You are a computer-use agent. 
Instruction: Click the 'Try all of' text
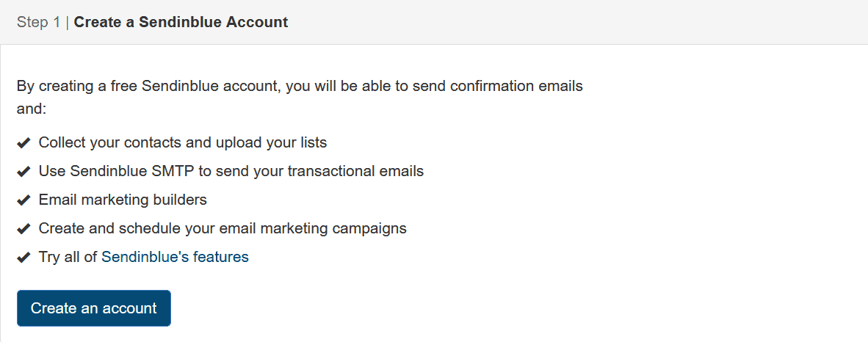click(68, 258)
